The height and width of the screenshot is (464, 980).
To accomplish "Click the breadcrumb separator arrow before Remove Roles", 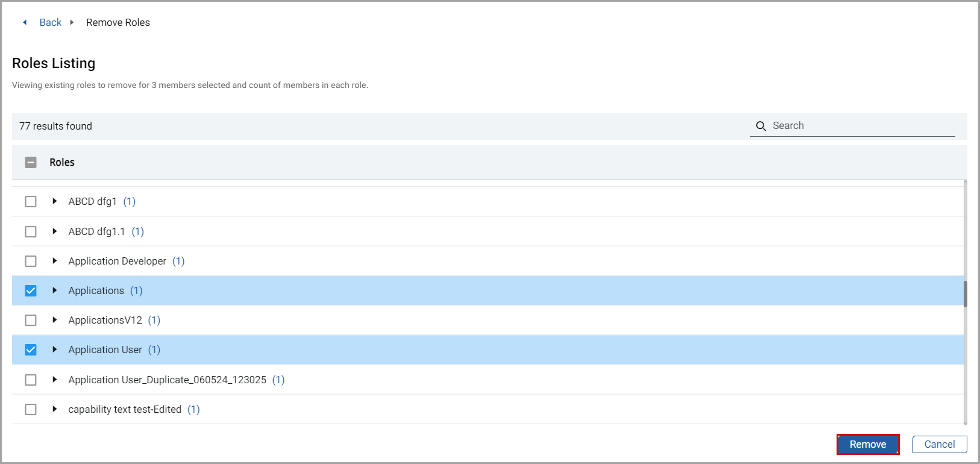I will click(72, 22).
